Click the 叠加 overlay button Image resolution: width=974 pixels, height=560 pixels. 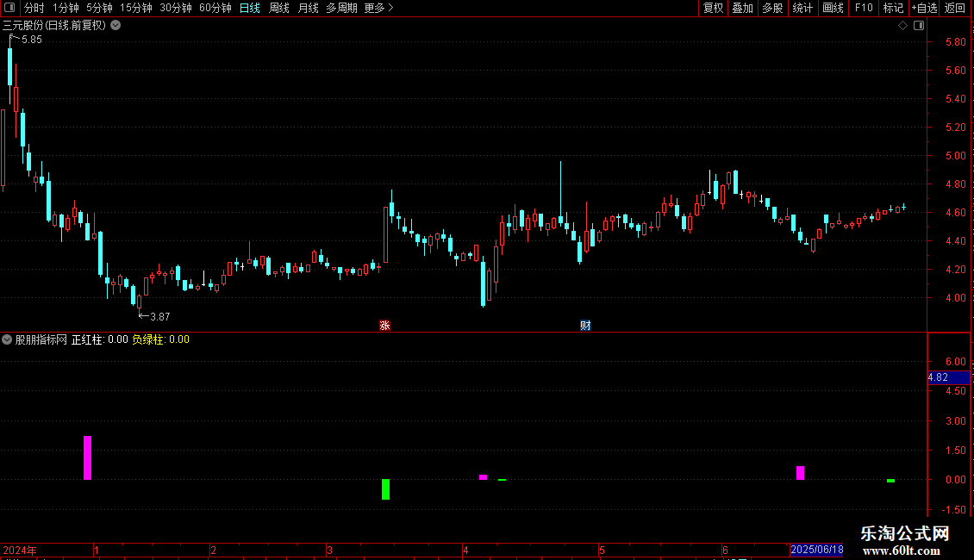click(742, 8)
